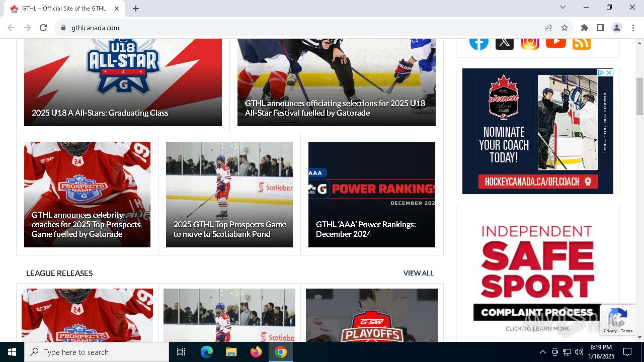Select the GTHL Official Site tab

[x=64, y=9]
